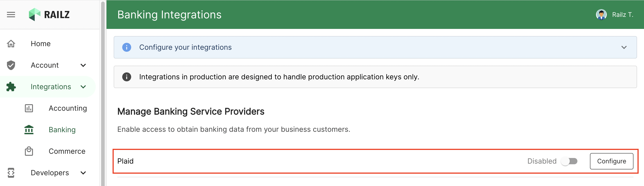Image resolution: width=644 pixels, height=186 pixels.
Task: Click the Home house icon
Action: click(11, 43)
